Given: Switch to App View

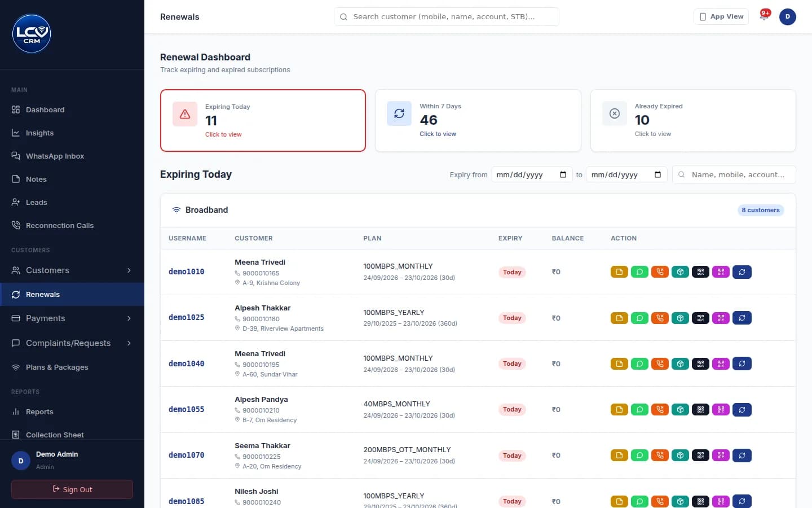Looking at the screenshot, I should point(721,17).
